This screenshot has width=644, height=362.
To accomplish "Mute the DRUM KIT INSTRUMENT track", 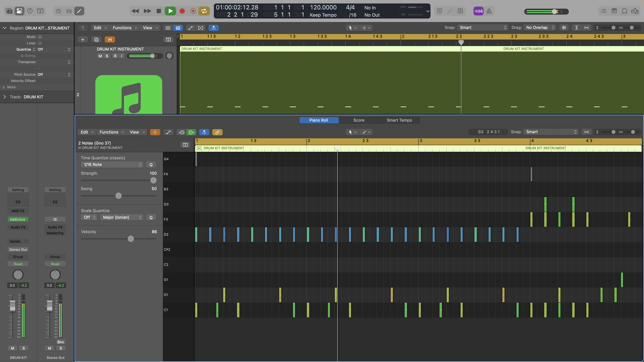I will coord(100,56).
